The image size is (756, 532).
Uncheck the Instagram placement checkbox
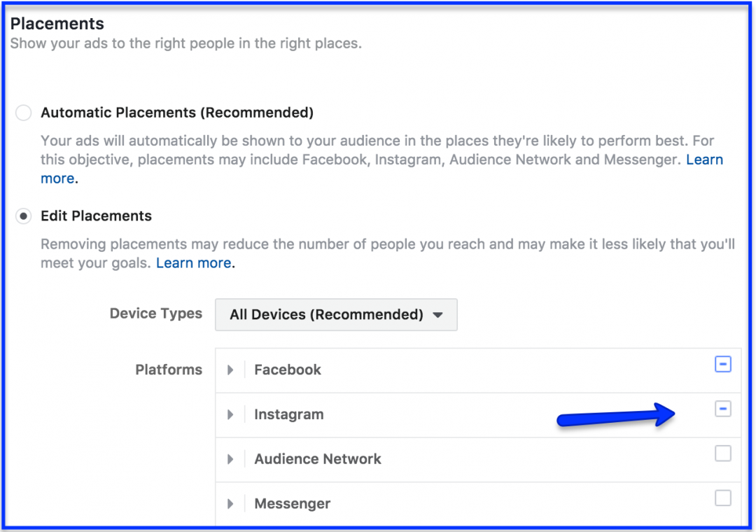click(x=723, y=409)
